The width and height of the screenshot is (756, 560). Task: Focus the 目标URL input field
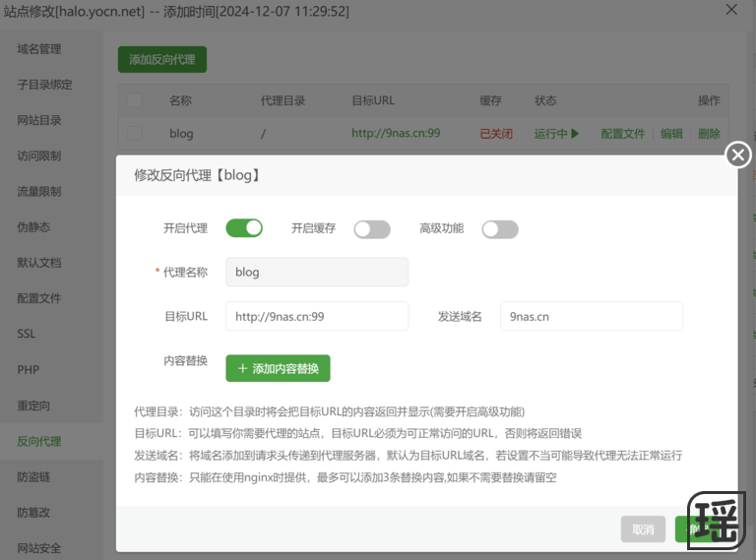tap(317, 316)
